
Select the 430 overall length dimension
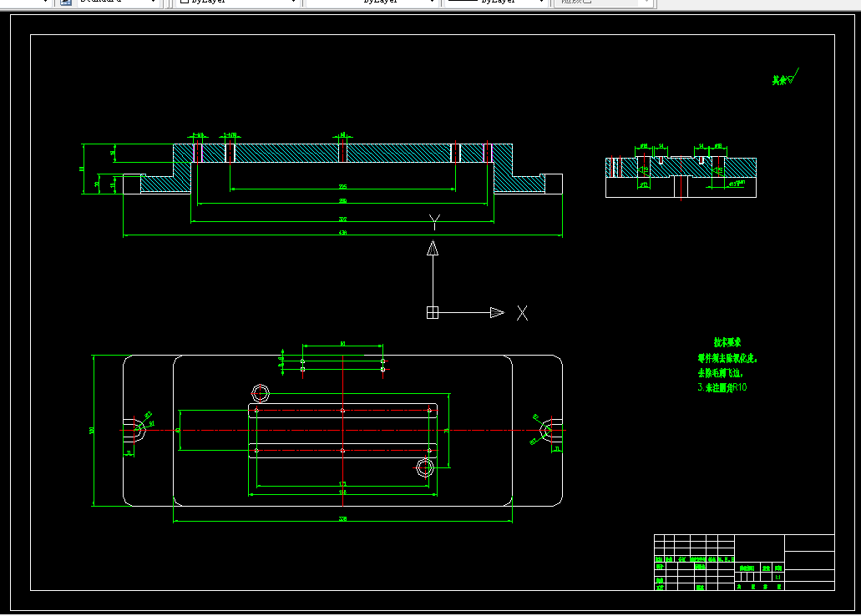(342, 233)
